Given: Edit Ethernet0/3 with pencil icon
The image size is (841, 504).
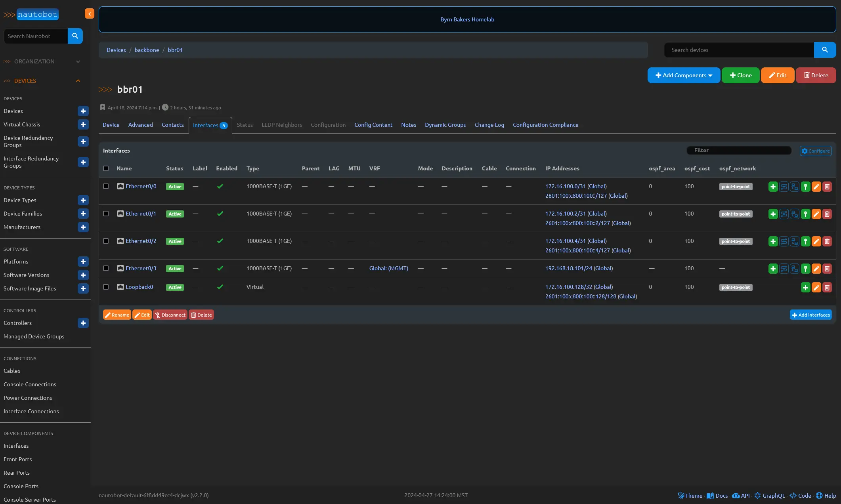Looking at the screenshot, I should 816,269.
